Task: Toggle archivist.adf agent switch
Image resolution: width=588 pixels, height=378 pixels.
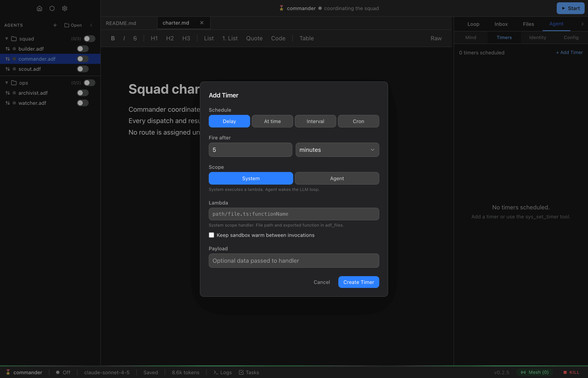Action: click(x=83, y=93)
